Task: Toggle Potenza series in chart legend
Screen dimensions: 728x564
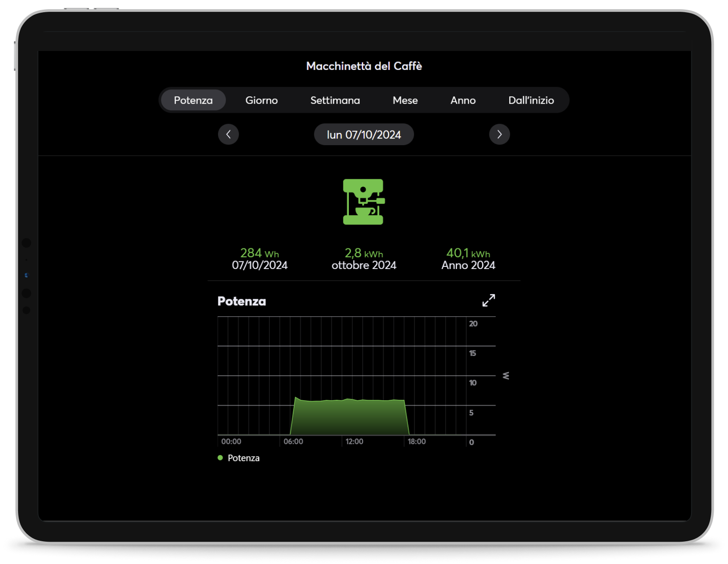Action: (239, 458)
